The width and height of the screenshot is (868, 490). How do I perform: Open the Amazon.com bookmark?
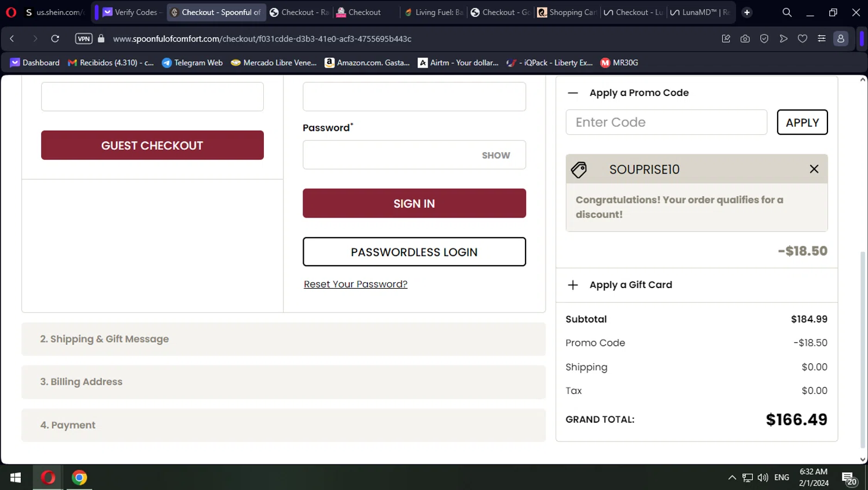(367, 62)
